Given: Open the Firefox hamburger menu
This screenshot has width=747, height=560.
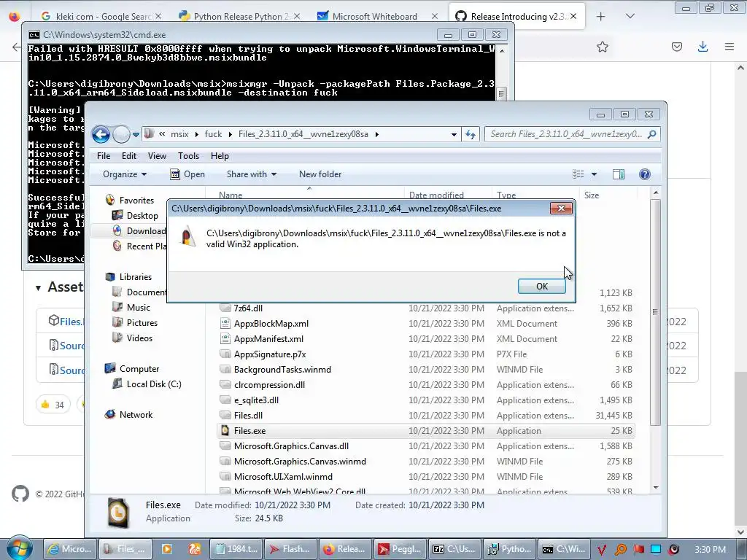Looking at the screenshot, I should click(x=729, y=47).
